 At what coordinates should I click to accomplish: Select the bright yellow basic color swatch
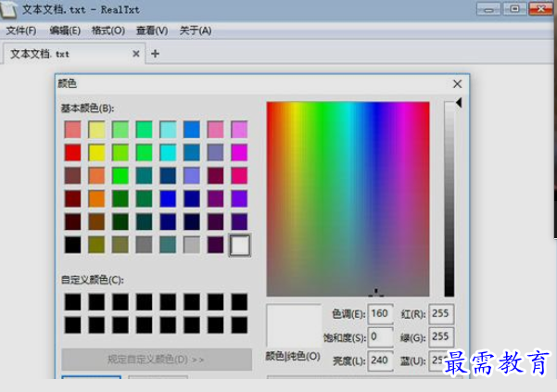pyautogui.click(x=96, y=153)
